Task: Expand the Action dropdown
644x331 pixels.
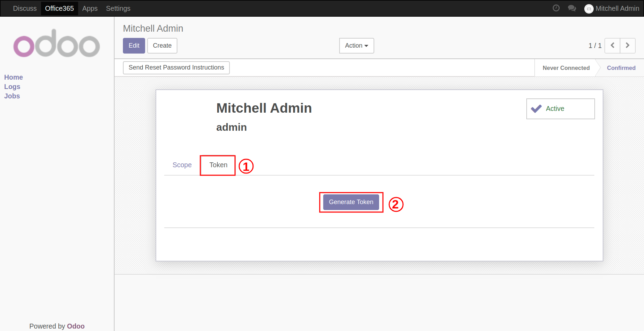Action: pyautogui.click(x=357, y=46)
